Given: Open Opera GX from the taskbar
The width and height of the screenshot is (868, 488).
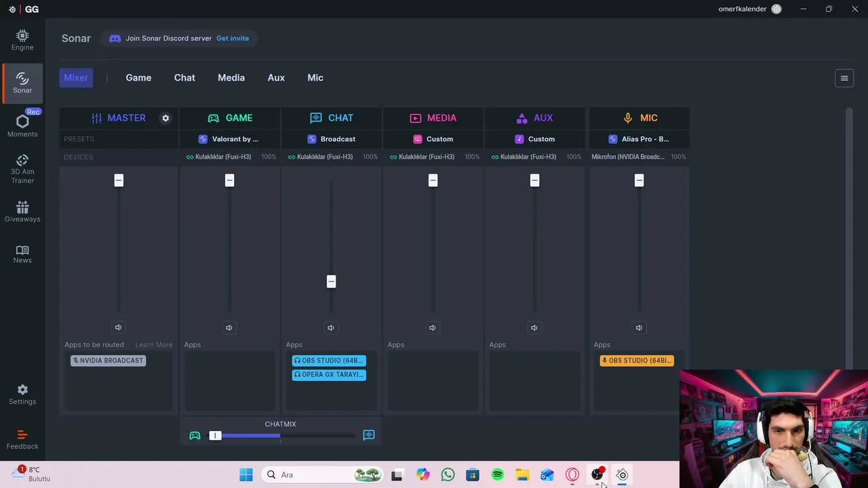Looking at the screenshot, I should click(x=572, y=475).
